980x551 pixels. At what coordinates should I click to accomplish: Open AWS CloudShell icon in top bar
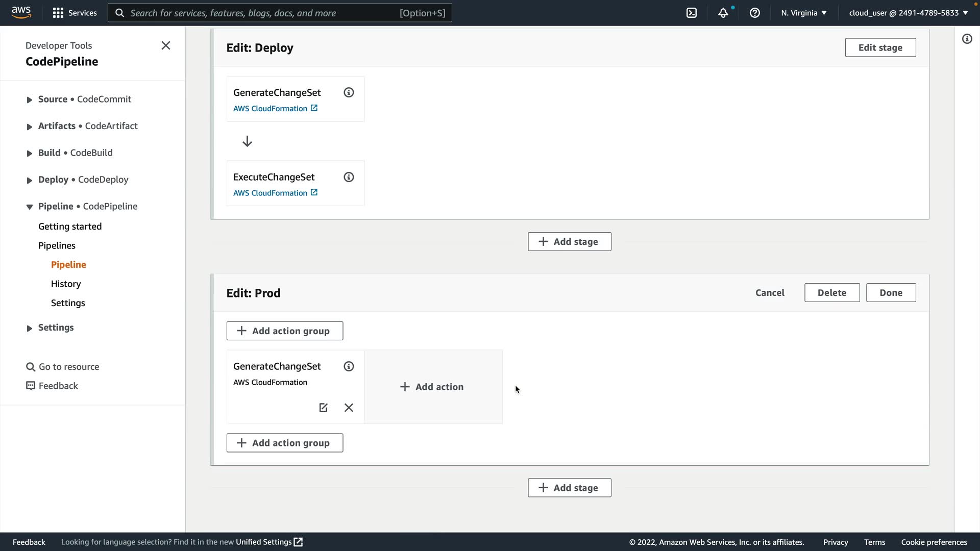692,13
